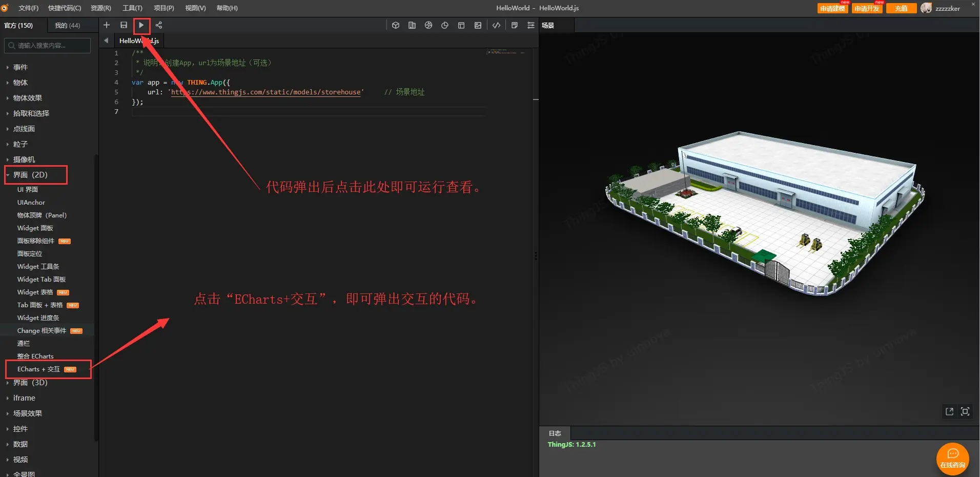Screen dimensions: 980x477
Task: Open the 整合 ECharts example
Action: tap(35, 356)
